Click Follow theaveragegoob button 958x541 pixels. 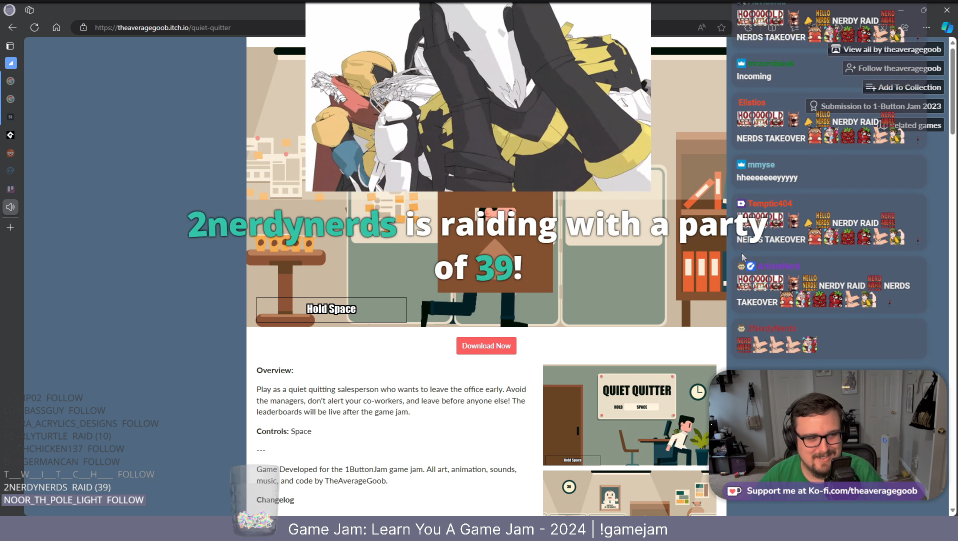click(x=893, y=68)
